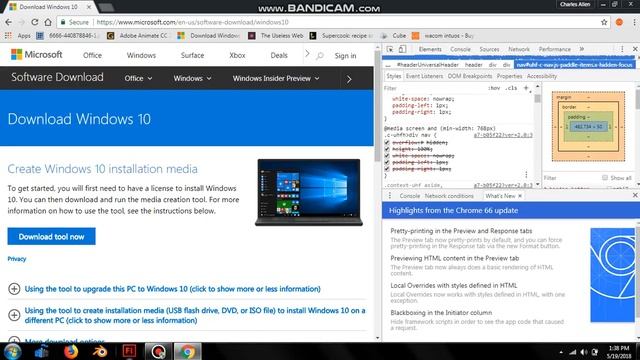The height and width of the screenshot is (360, 640).
Task: Launch Firefox from the taskbar
Action: 71,351
